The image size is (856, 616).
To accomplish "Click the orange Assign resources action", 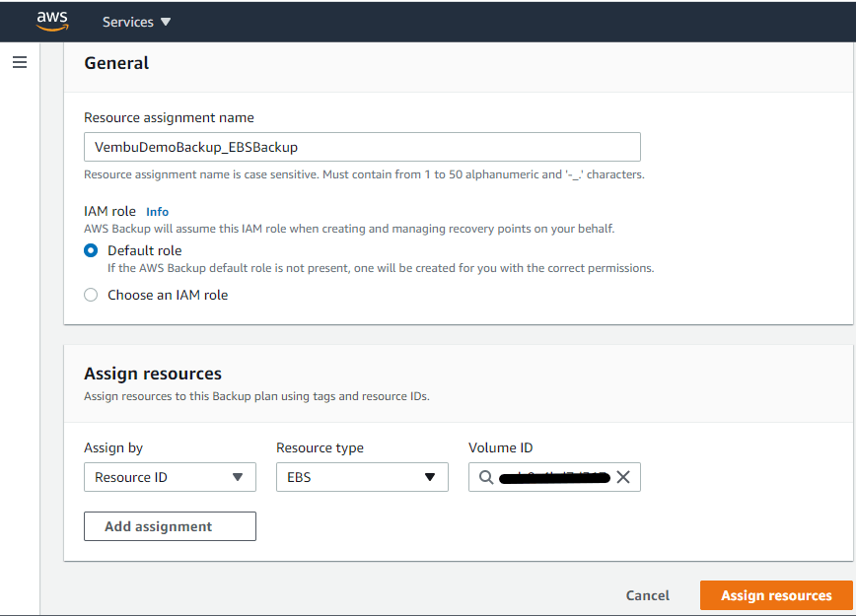I will click(x=776, y=595).
